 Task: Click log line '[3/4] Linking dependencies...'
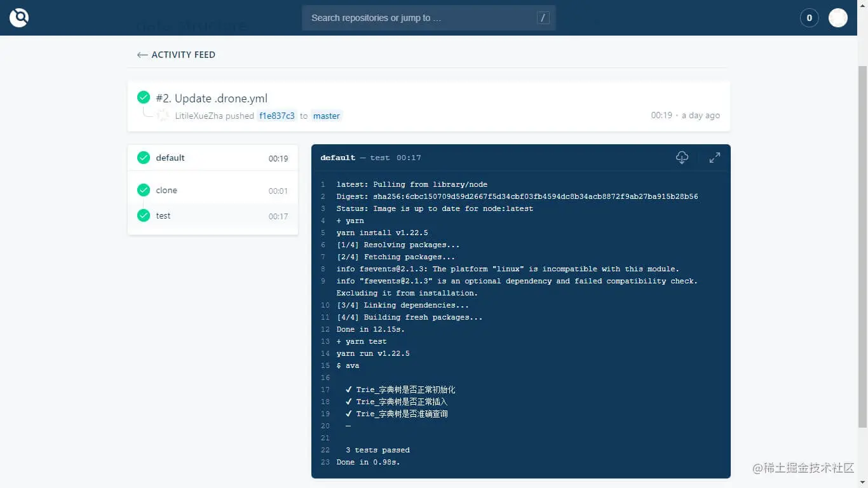403,306
